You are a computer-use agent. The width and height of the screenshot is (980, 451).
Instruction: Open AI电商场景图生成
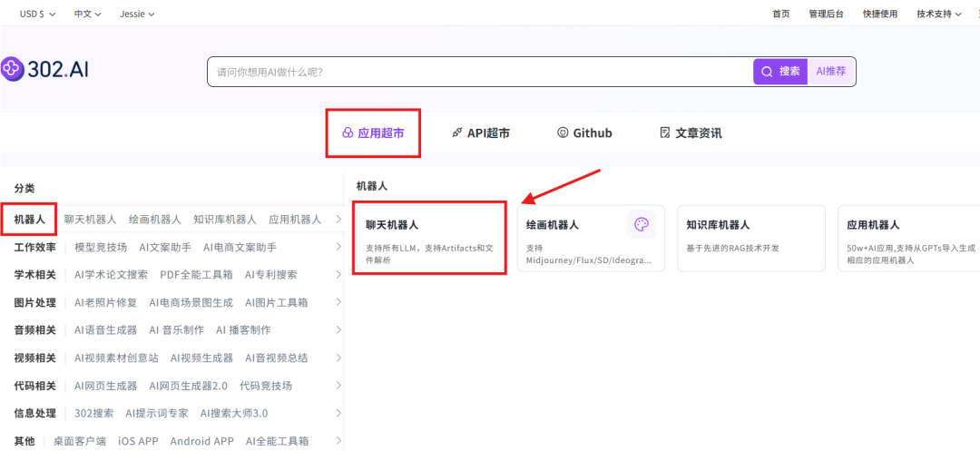pos(191,302)
